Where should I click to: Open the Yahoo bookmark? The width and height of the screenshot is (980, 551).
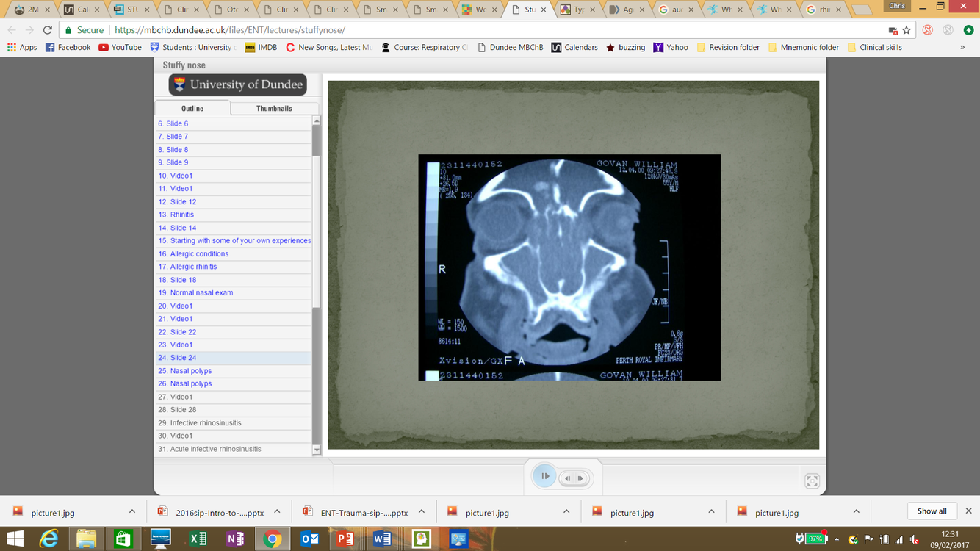(x=671, y=47)
